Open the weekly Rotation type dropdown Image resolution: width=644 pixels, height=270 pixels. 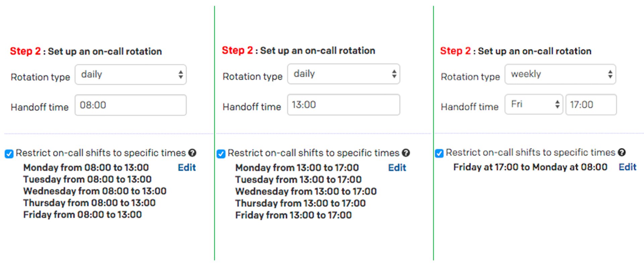(x=560, y=74)
